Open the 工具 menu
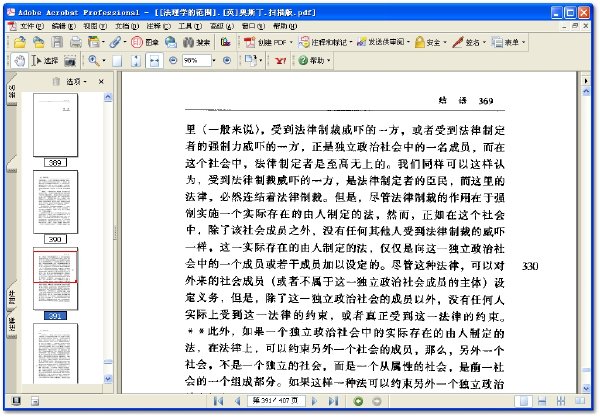Screen dimensions: 600x417 click(190, 26)
